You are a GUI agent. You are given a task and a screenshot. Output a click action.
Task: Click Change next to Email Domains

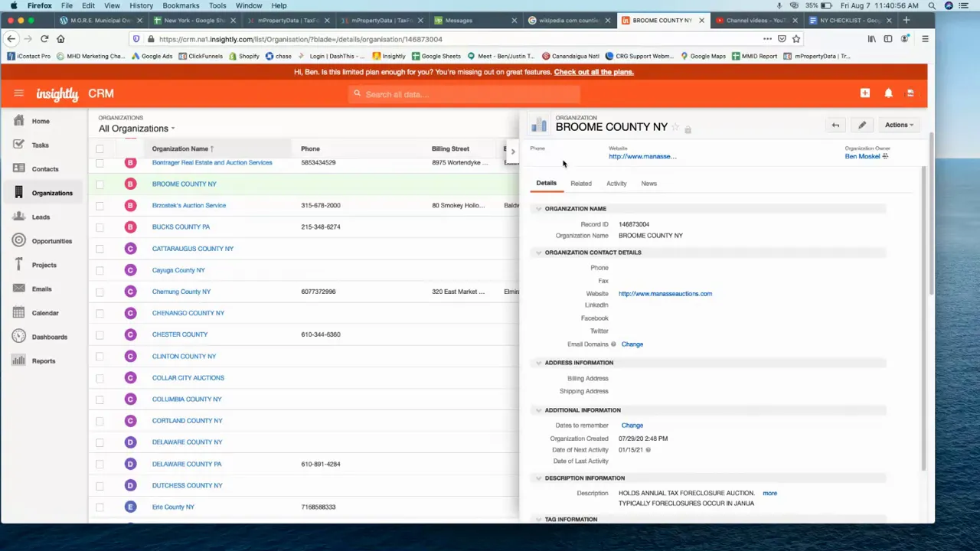coord(632,344)
